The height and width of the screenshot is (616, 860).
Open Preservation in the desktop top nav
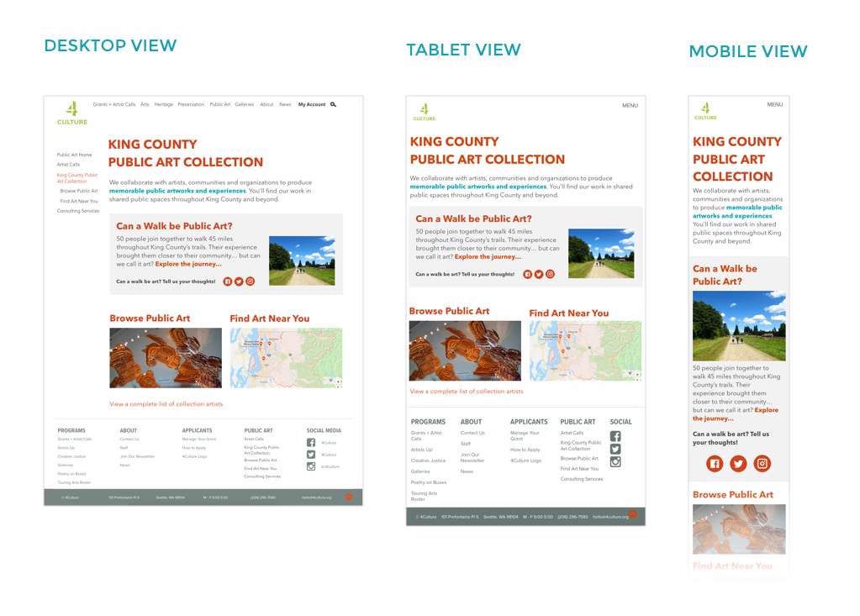tap(191, 104)
